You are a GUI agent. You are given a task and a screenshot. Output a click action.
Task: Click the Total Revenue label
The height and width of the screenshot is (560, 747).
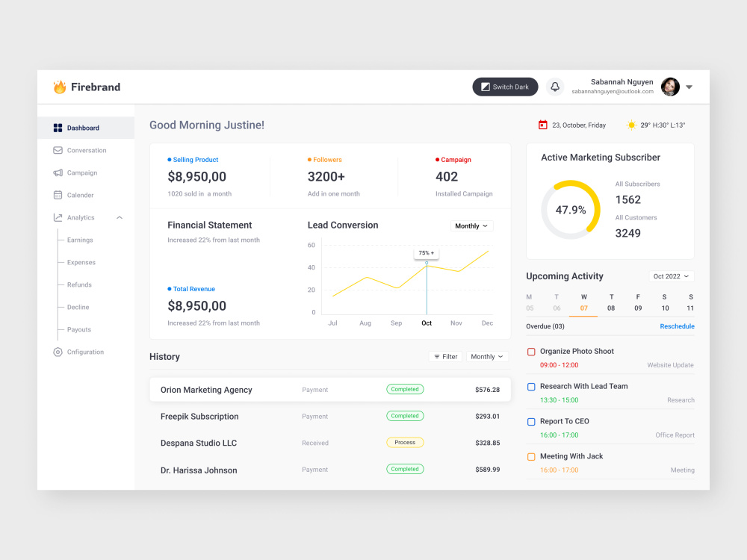(194, 289)
